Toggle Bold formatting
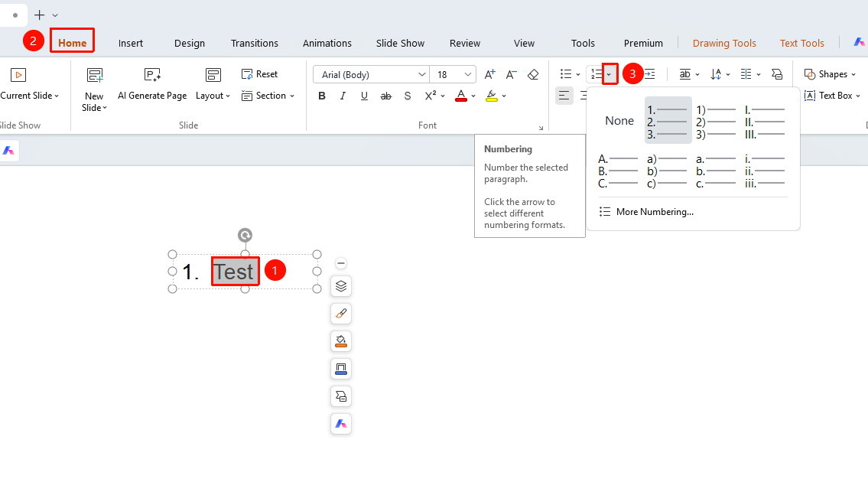This screenshot has width=868, height=482. (322, 96)
